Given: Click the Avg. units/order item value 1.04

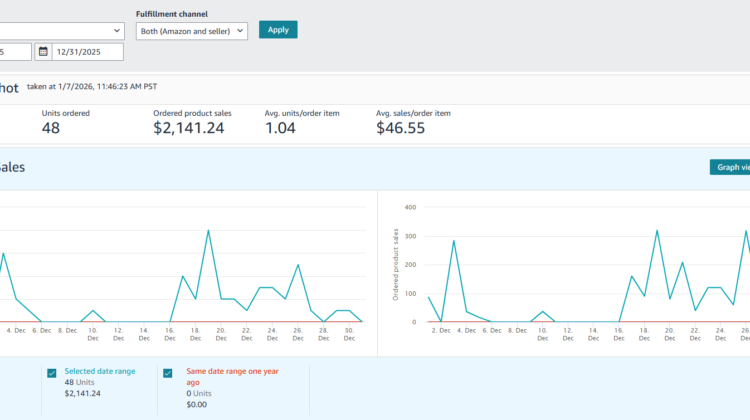Looking at the screenshot, I should pyautogui.click(x=280, y=128).
